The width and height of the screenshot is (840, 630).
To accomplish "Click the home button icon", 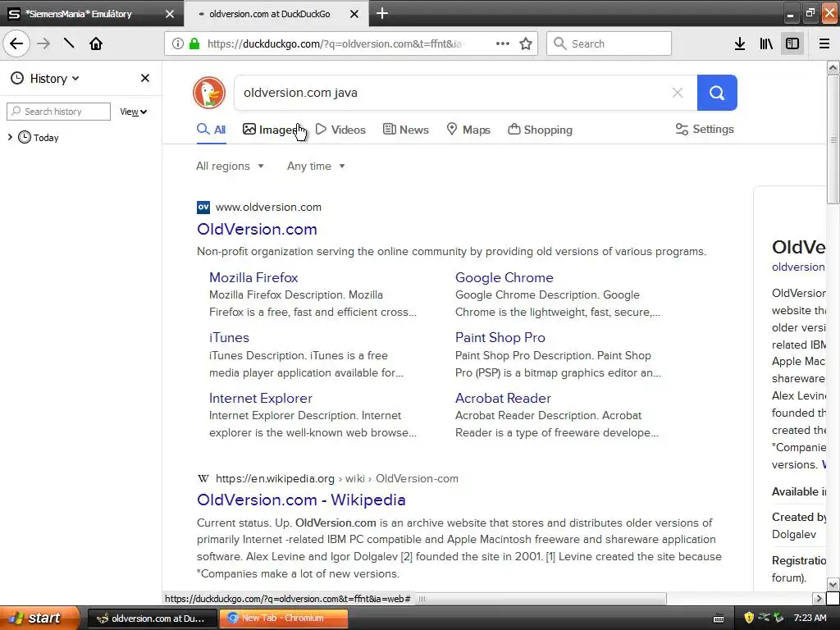I will point(96,43).
